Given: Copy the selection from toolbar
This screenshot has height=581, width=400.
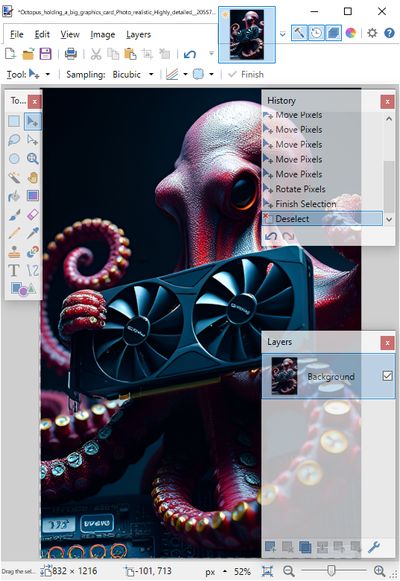Looking at the screenshot, I should (x=113, y=54).
